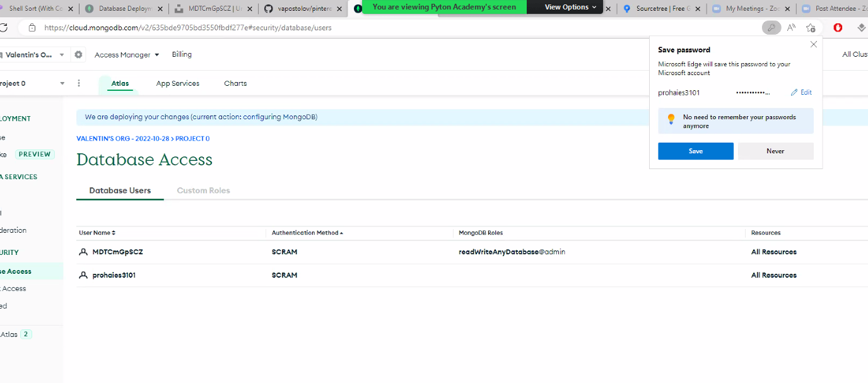Click the organization settings gear icon
The image size is (868, 383).
coord(78,55)
